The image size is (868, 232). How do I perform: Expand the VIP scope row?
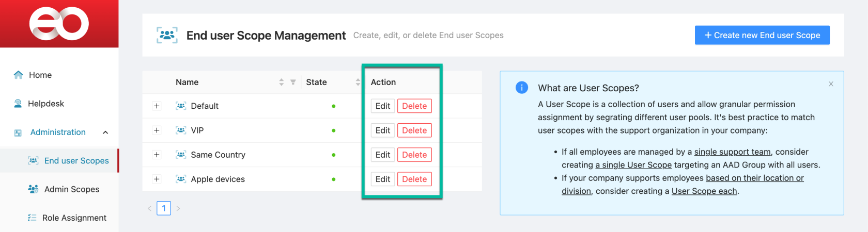tap(157, 130)
